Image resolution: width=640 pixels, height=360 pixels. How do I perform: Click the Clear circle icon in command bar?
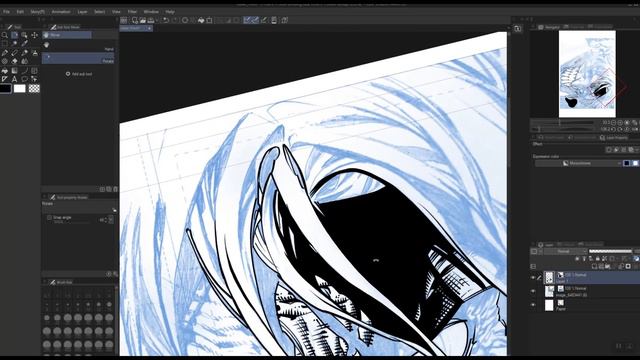[185, 20]
